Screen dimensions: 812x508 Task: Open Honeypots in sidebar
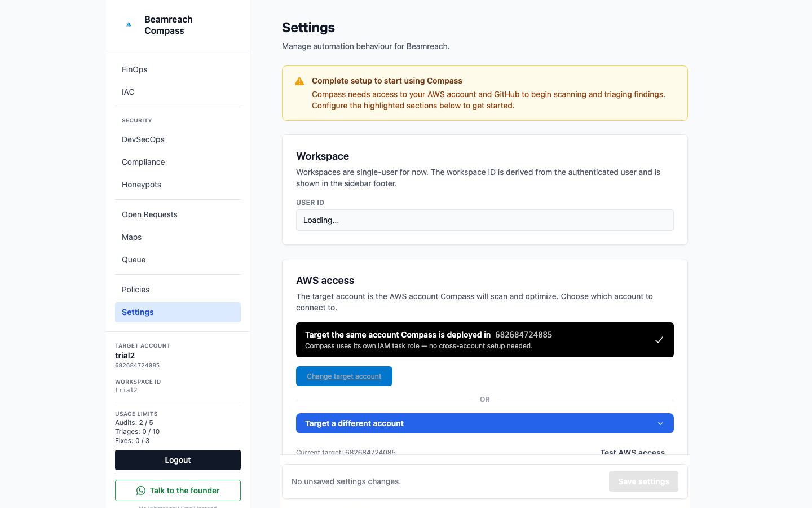[178, 185]
